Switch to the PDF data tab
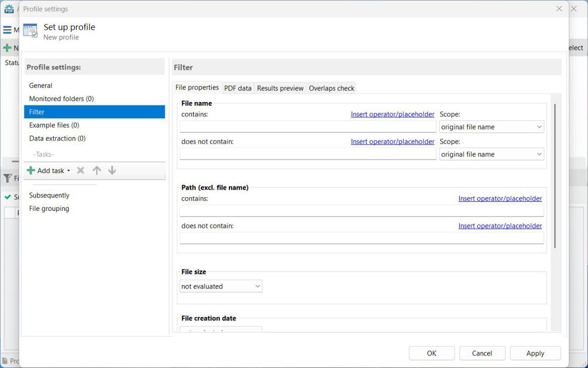The width and height of the screenshot is (588, 368). pos(237,88)
